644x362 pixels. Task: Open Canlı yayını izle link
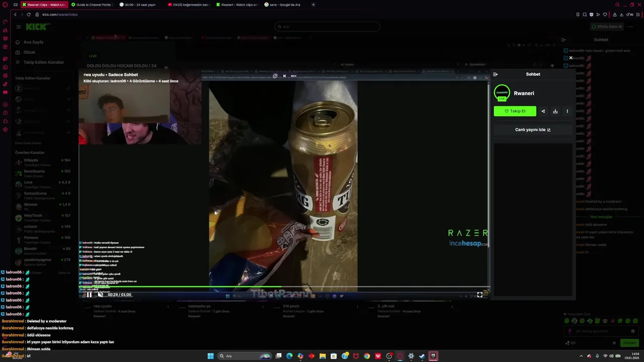point(533,130)
